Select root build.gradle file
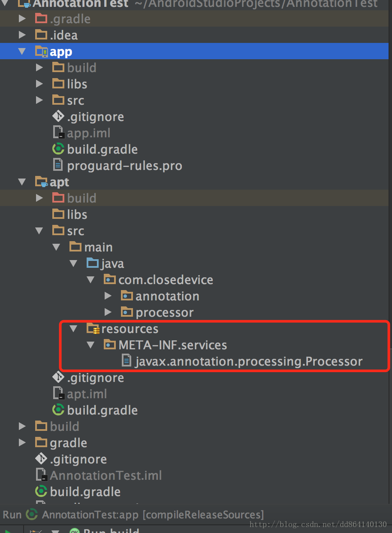The image size is (392, 533). pyautogui.click(x=85, y=492)
